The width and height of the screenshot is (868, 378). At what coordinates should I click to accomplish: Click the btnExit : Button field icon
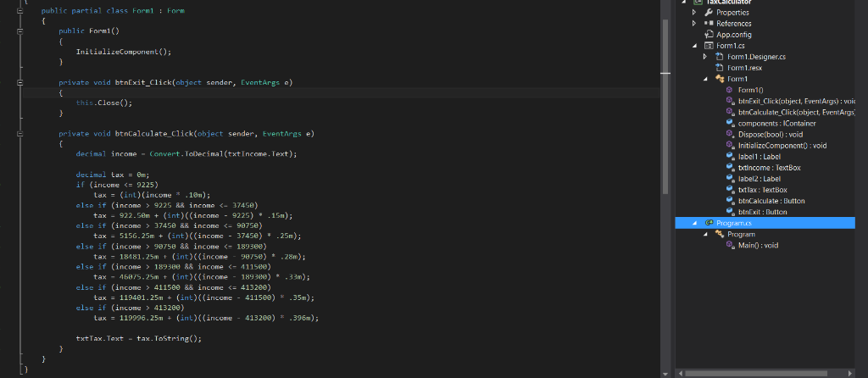pyautogui.click(x=730, y=211)
